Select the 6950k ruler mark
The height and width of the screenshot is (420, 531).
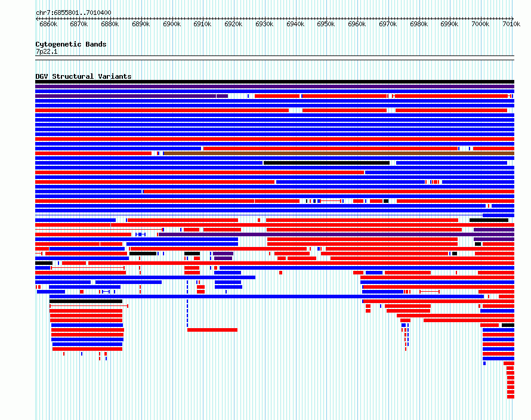tap(326, 24)
